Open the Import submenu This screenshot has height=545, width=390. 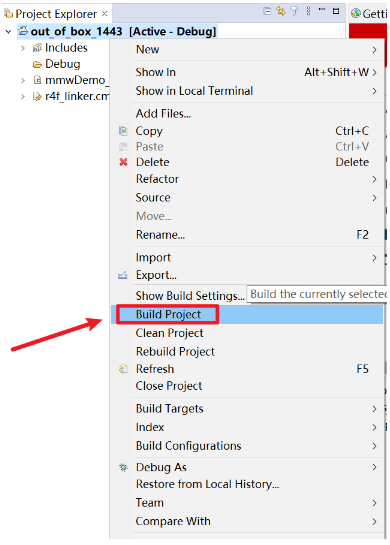[x=247, y=258]
